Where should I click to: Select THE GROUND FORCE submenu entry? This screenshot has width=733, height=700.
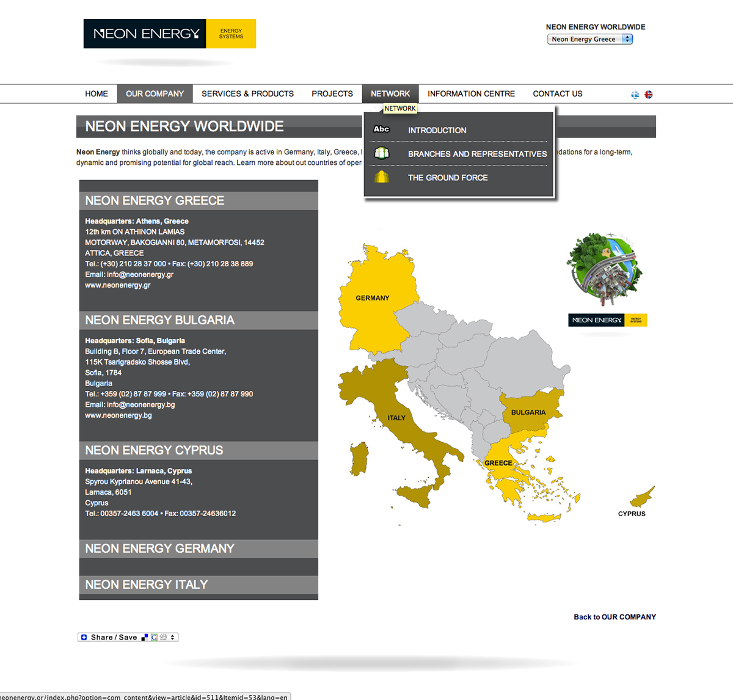pyautogui.click(x=448, y=178)
